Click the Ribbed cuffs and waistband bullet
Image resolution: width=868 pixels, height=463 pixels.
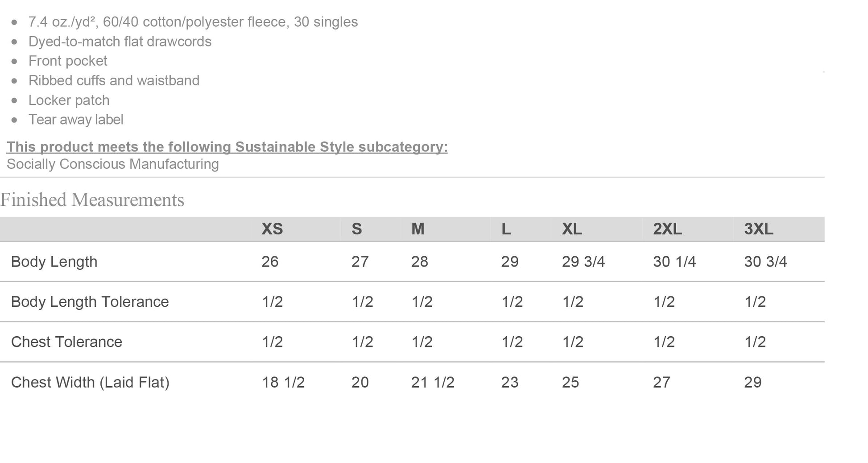pos(114,80)
